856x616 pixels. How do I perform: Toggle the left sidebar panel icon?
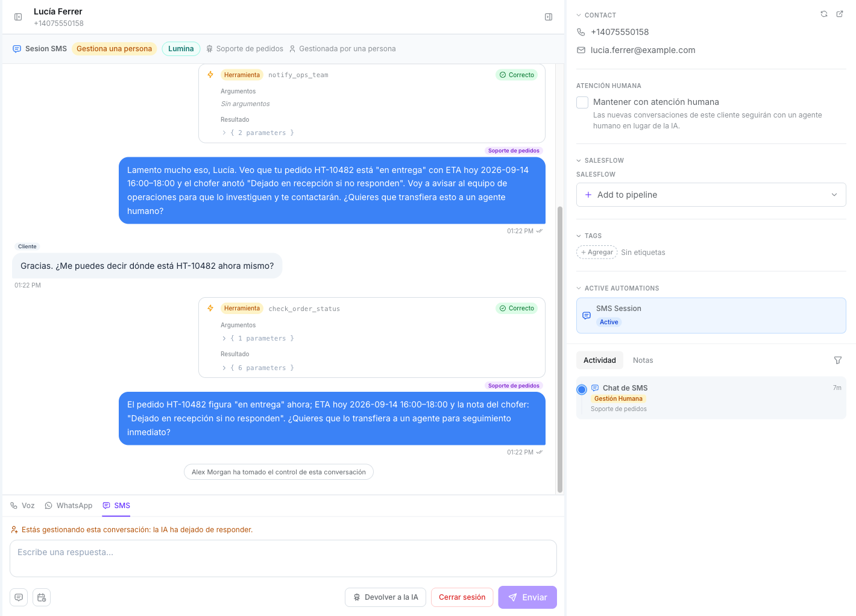click(x=18, y=17)
